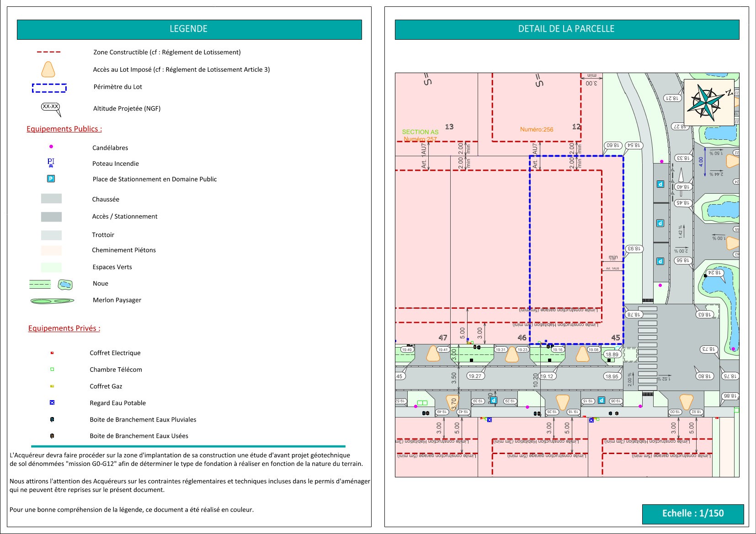Click the Equipements Privés heading
Image resolution: width=756 pixels, height=534 pixels.
coord(64,328)
